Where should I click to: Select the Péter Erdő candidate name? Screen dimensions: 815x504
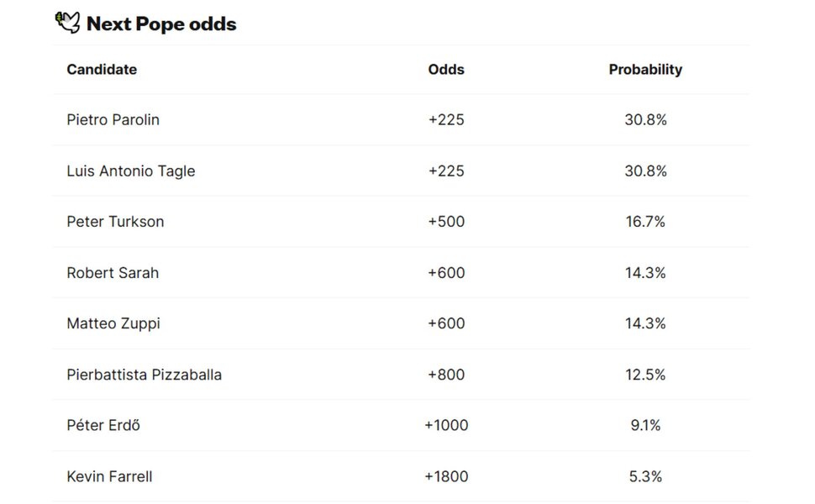pos(103,425)
